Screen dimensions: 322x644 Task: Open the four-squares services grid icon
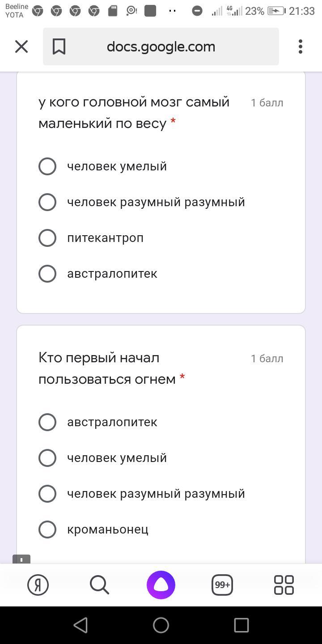[284, 585]
